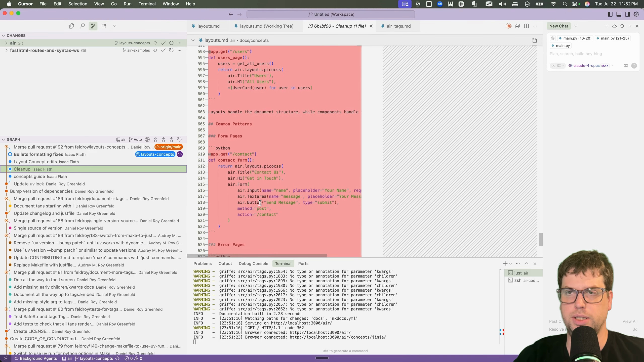The image size is (644, 362).
Task: Select the 'Layout Concept edits' commit
Action: (35, 162)
